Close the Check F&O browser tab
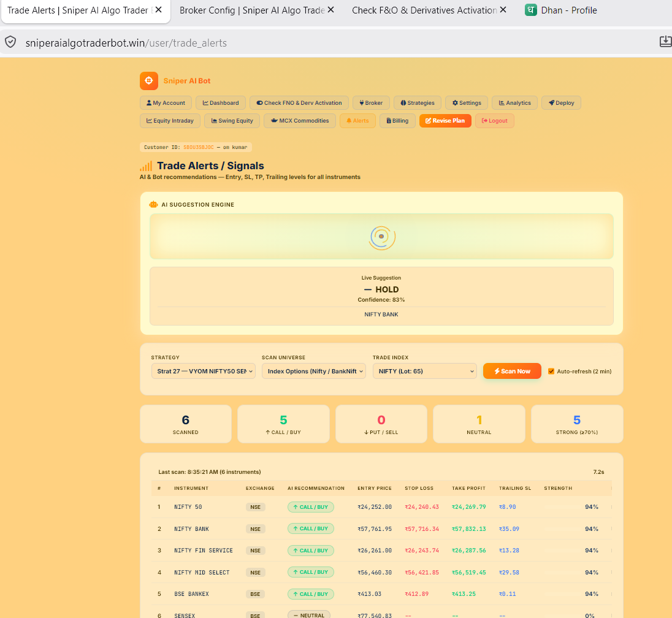The width and height of the screenshot is (672, 618). point(503,10)
